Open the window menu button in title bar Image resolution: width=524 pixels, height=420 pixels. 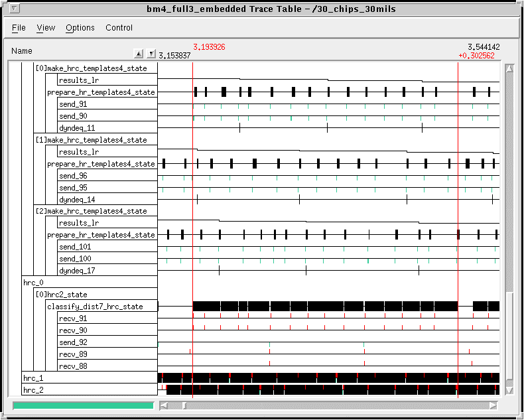pyautogui.click(x=15, y=9)
